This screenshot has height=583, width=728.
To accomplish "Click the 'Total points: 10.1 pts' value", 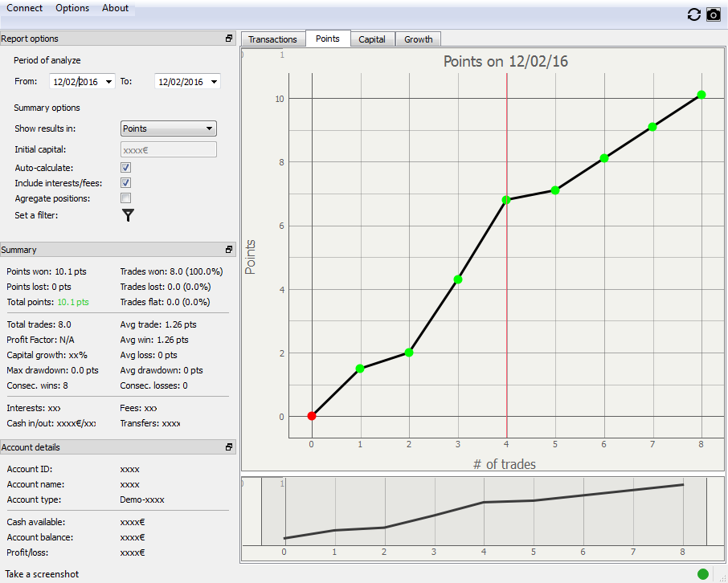I will tap(73, 302).
